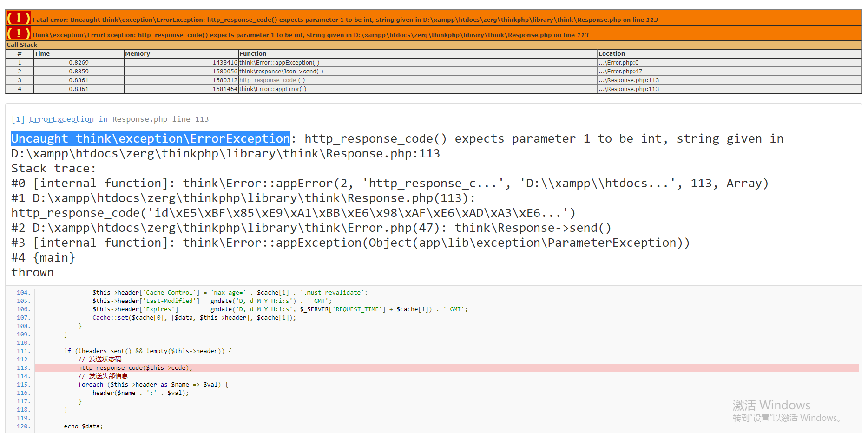Image resolution: width=868 pixels, height=433 pixels.
Task: Click the time value 0.8269
Action: pos(79,63)
